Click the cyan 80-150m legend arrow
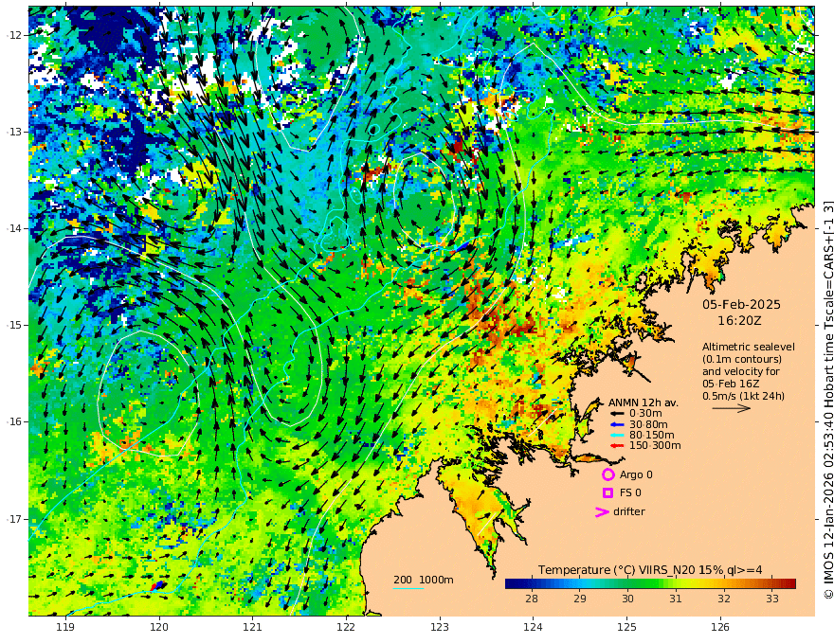This screenshot has height=644, width=834. point(616,435)
